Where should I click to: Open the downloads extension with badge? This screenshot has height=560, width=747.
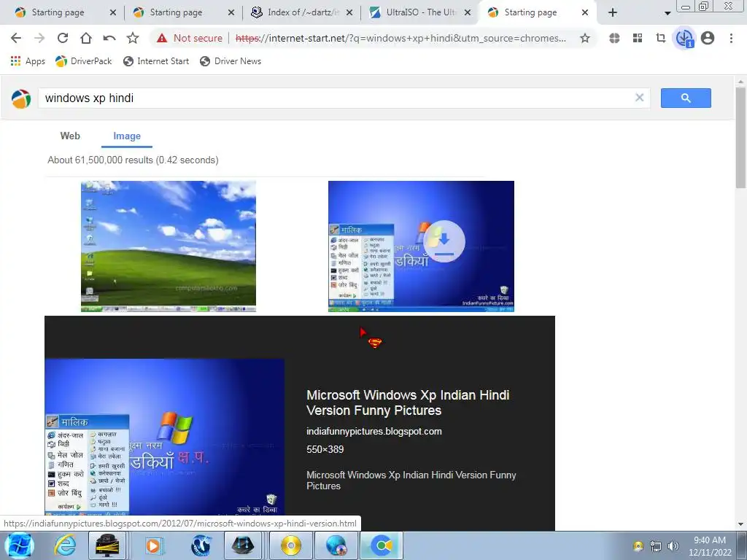[684, 38]
